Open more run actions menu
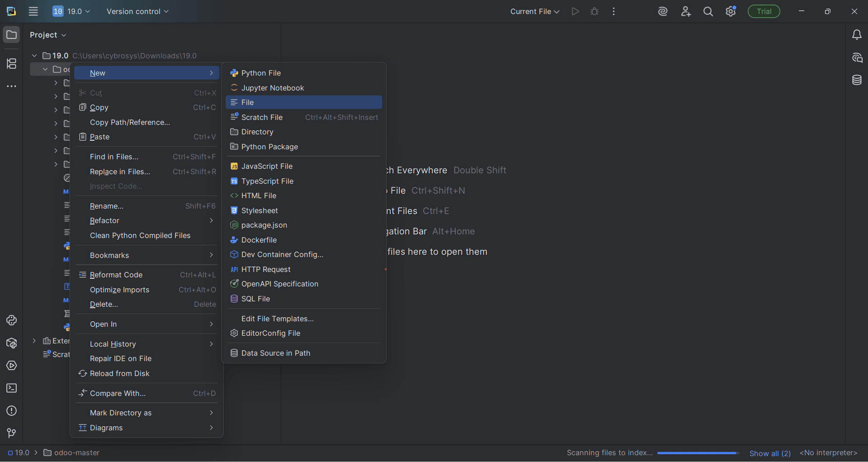The image size is (868, 462). [x=613, y=11]
